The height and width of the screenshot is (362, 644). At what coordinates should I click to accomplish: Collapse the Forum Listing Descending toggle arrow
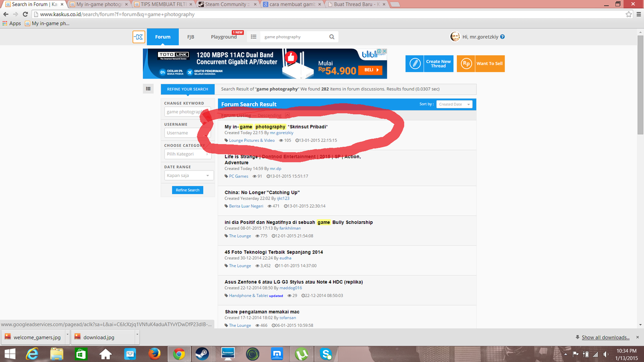(287, 115)
